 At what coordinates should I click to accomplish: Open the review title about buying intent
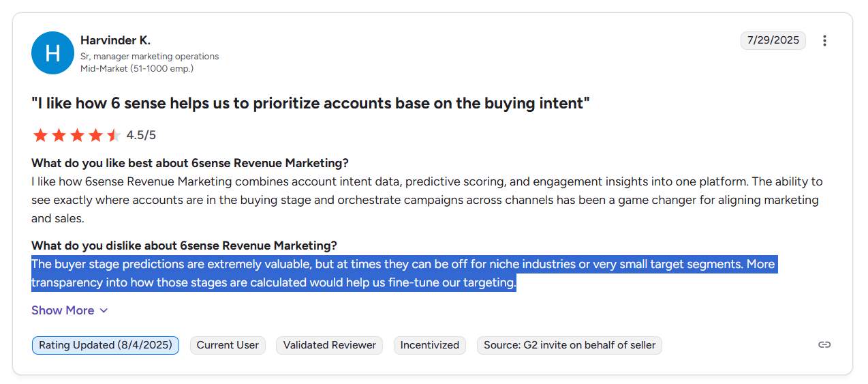[311, 104]
